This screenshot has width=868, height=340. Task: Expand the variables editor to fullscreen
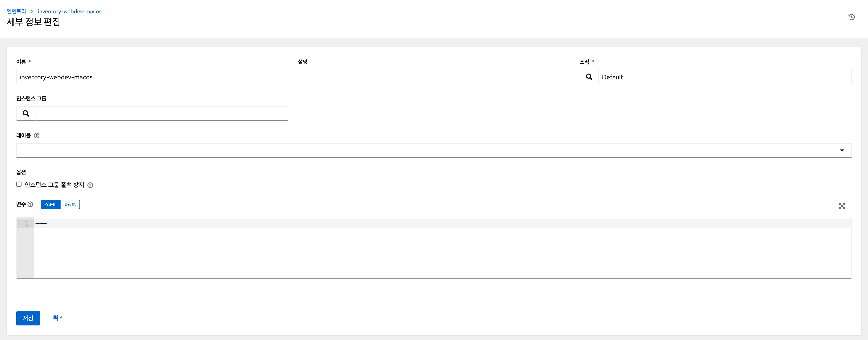click(842, 206)
